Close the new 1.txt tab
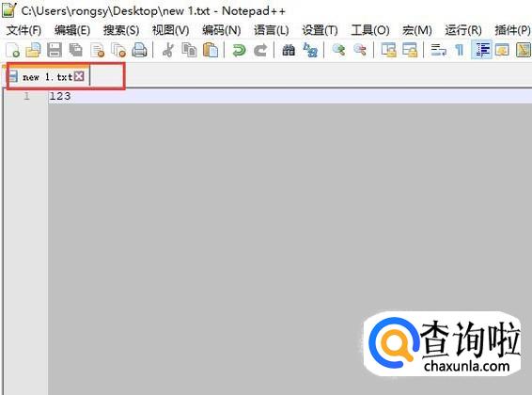The image size is (532, 395). pos(79,76)
